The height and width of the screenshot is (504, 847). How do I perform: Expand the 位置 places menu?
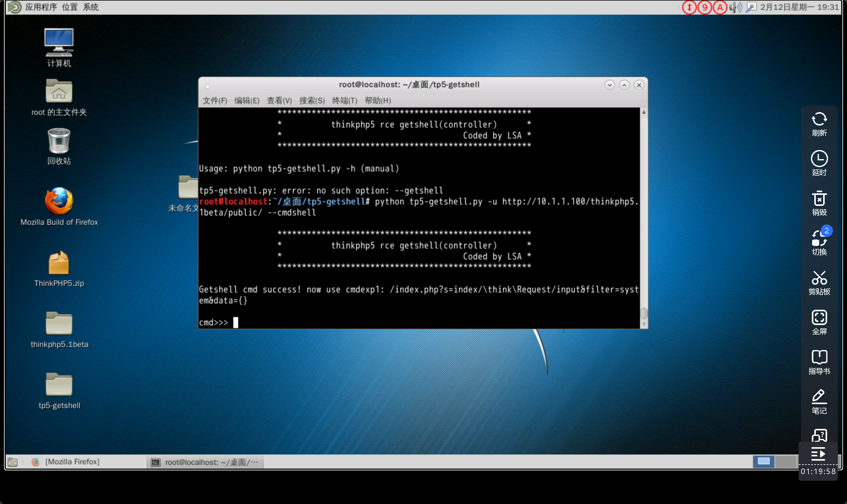click(70, 7)
